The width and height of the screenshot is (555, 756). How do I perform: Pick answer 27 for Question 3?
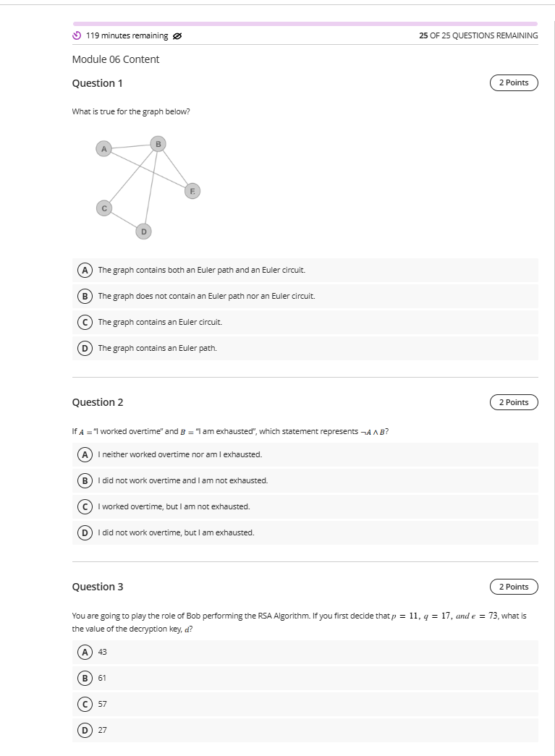85,730
